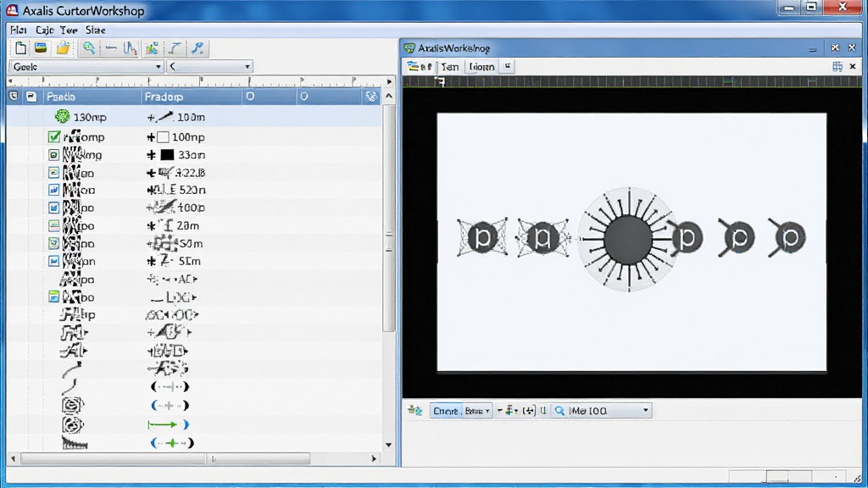Viewport: 868px width, 488px height.
Task: Click the magnifier icon in the main toolbar
Action: 88,48
